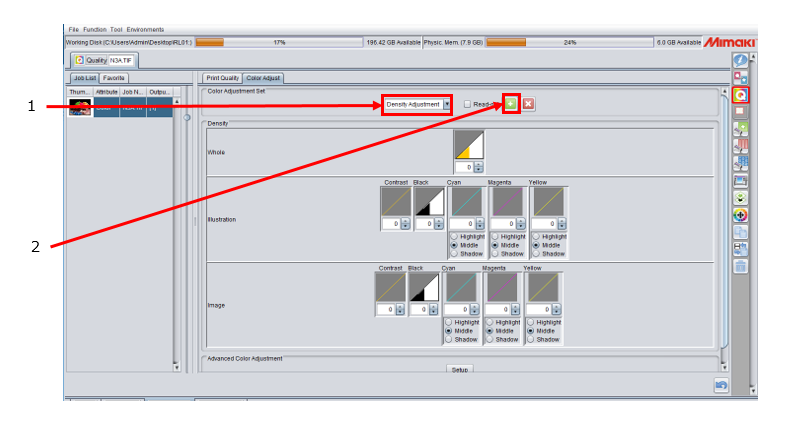Click the Quality tab icon for N3A.TIF

80,60
